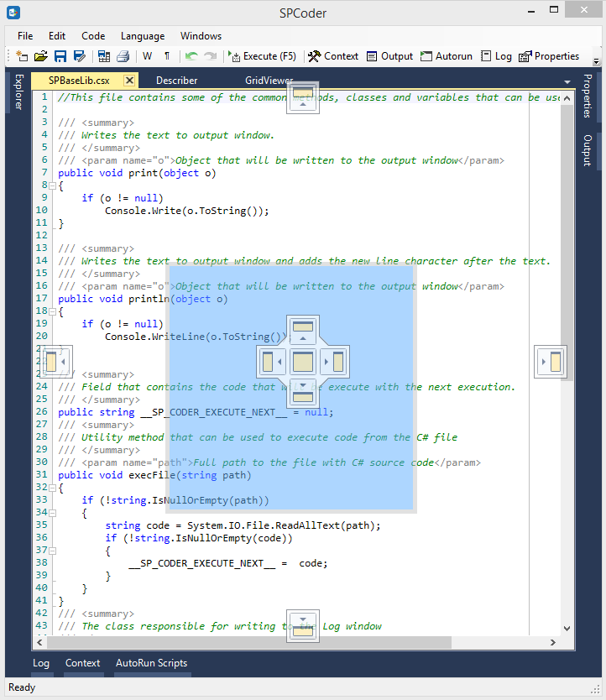This screenshot has height=700, width=606.
Task: Collapse code fold at line 37
Action: (x=52, y=551)
